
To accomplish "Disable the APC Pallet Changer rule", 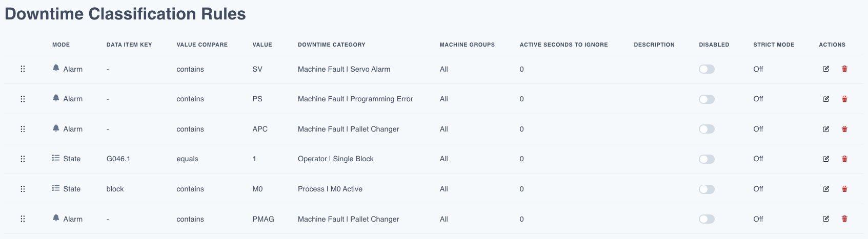I will [706, 129].
